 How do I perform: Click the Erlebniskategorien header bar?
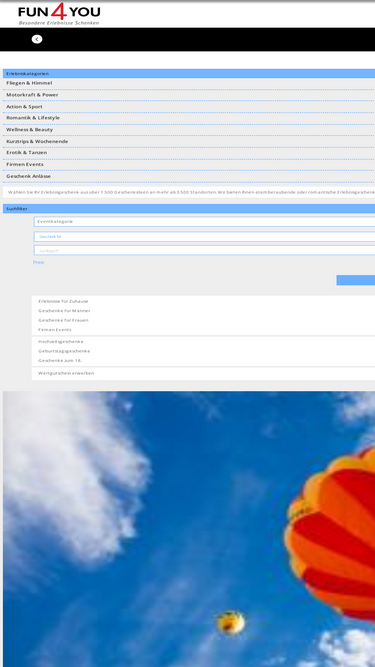click(189, 74)
